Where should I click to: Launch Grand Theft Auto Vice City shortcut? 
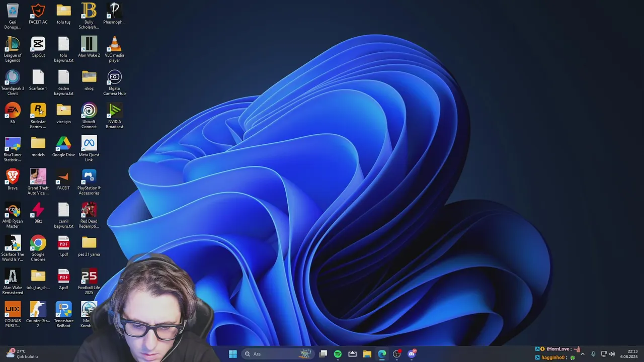point(38,182)
